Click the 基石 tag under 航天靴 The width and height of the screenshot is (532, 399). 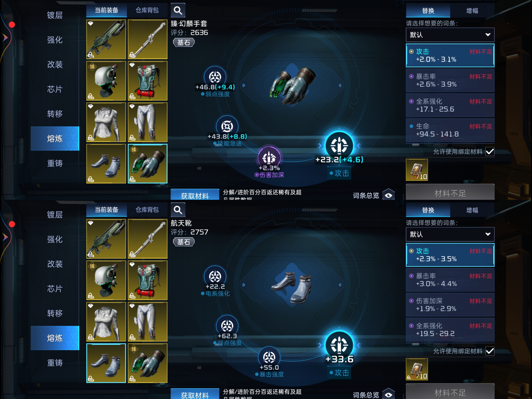pyautogui.click(x=184, y=242)
